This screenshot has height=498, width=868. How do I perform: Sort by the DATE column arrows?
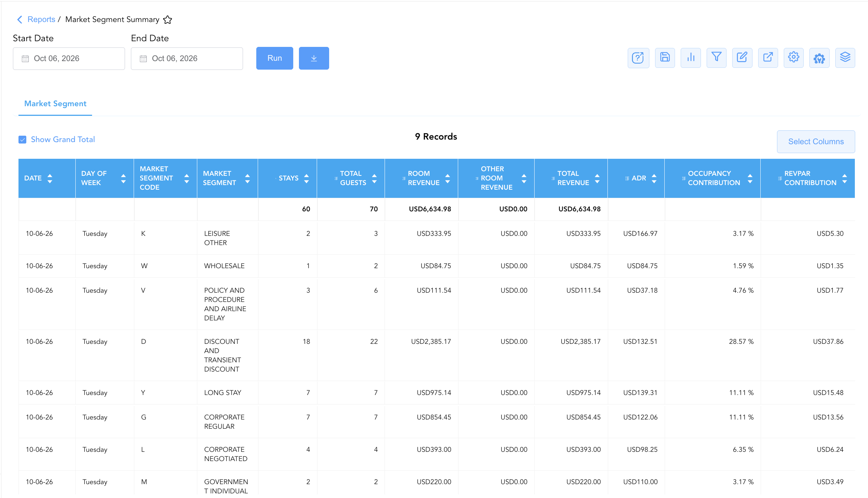coord(50,178)
